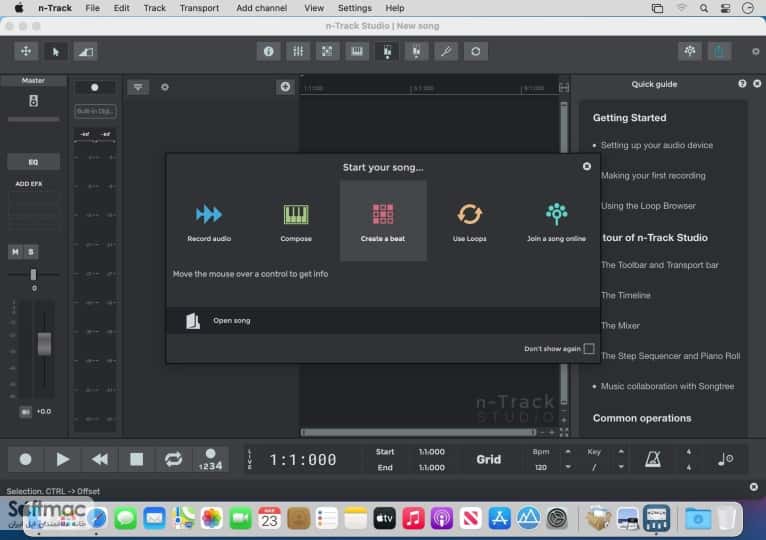Click the tuner wrench toolbar icon
766x540 pixels.
point(446,51)
